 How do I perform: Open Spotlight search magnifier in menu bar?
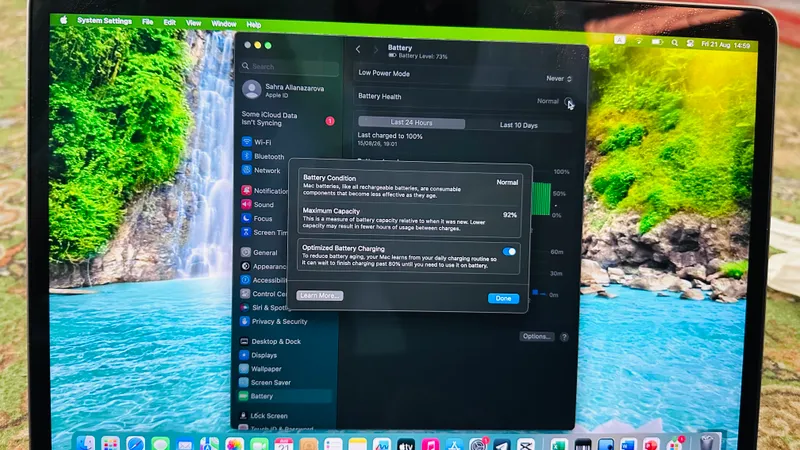pyautogui.click(x=674, y=43)
